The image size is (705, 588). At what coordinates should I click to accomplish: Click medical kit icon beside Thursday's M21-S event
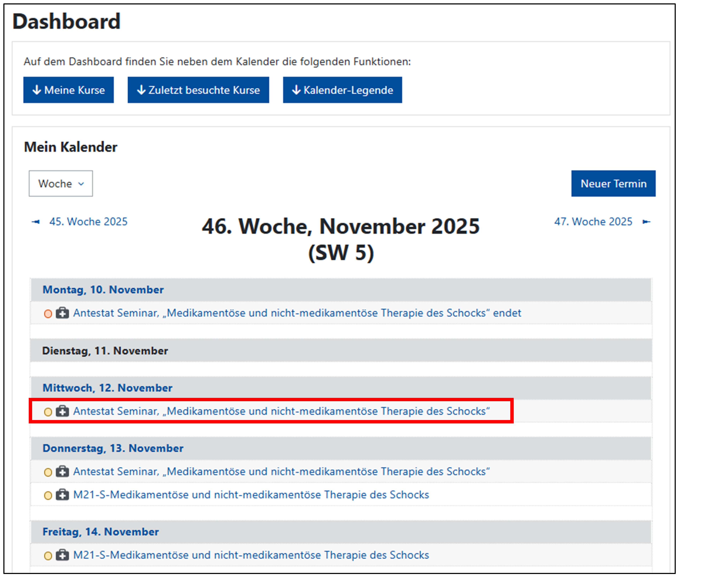coord(62,495)
